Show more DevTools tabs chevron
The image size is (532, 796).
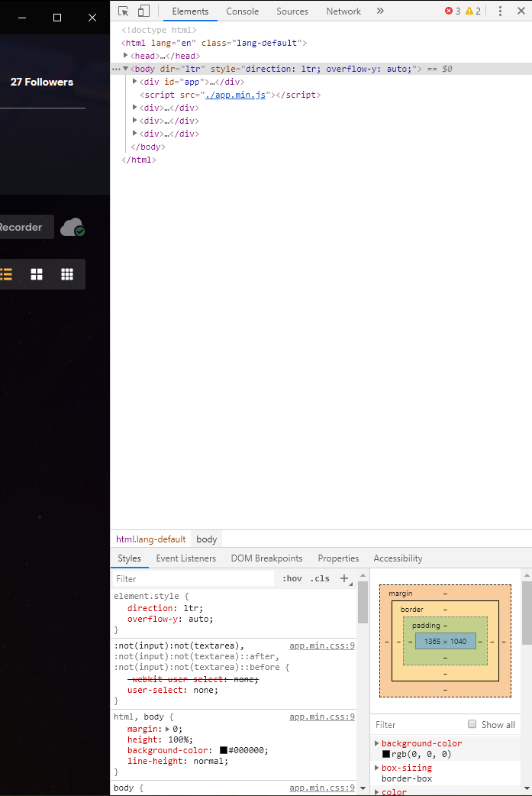pyautogui.click(x=380, y=11)
